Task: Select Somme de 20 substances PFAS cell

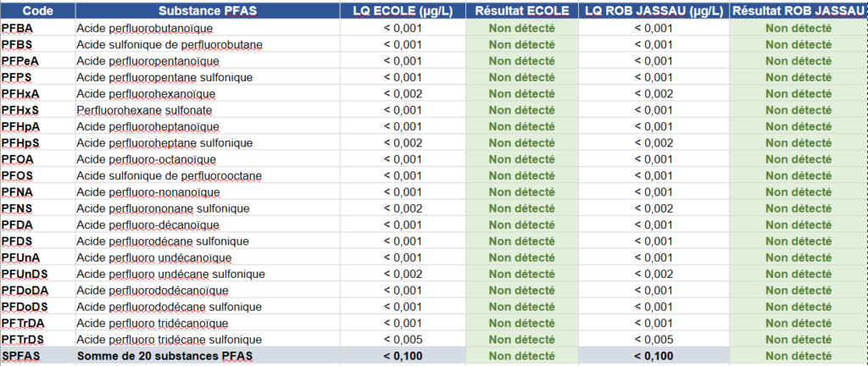Action: [165, 356]
